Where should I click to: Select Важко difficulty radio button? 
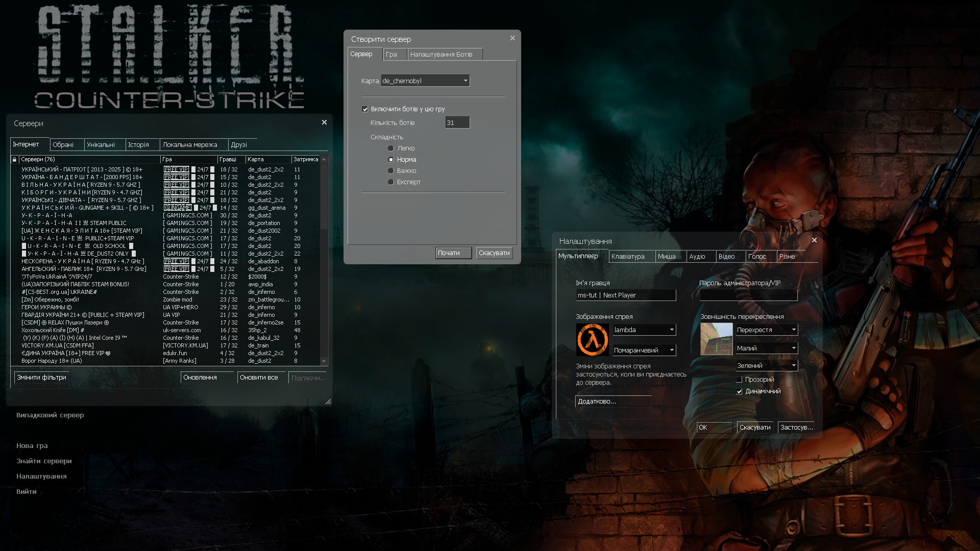391,171
